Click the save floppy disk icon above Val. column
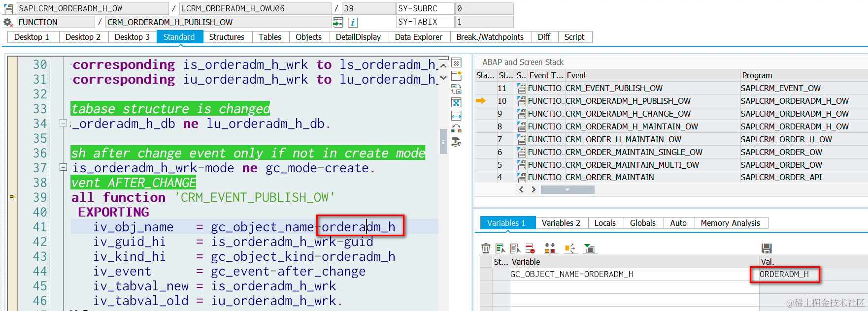The image size is (868, 311). 767,249
